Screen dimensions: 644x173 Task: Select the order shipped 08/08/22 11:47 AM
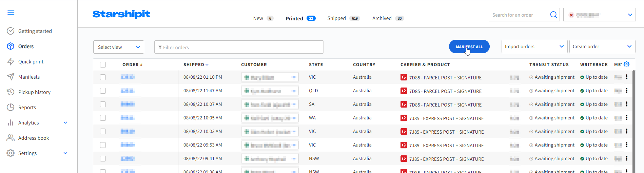click(103, 91)
